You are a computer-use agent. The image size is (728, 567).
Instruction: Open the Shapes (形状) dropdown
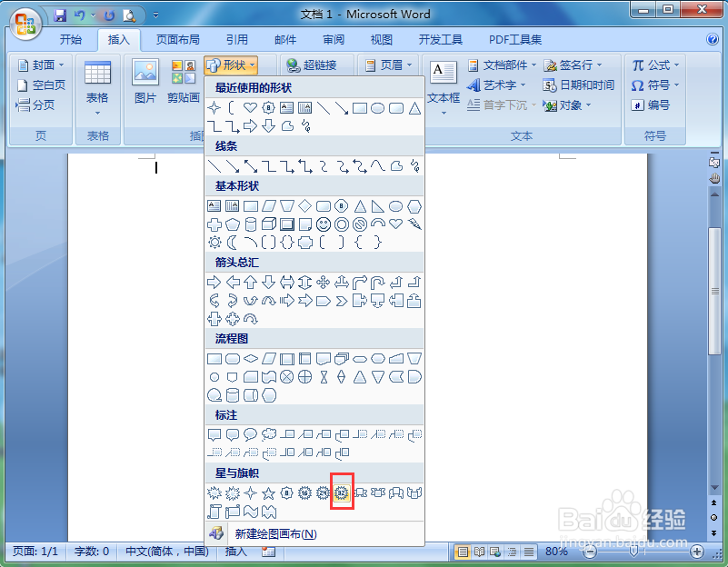(x=231, y=65)
